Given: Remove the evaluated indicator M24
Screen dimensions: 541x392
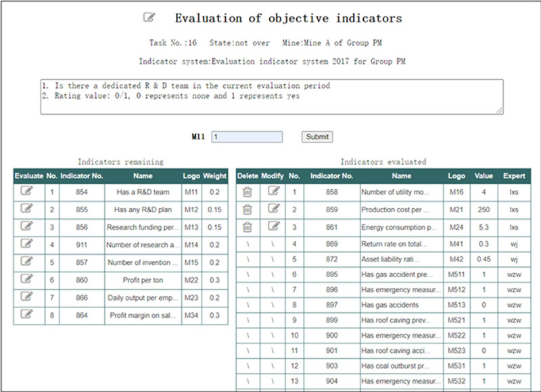Looking at the screenshot, I should click(248, 227).
